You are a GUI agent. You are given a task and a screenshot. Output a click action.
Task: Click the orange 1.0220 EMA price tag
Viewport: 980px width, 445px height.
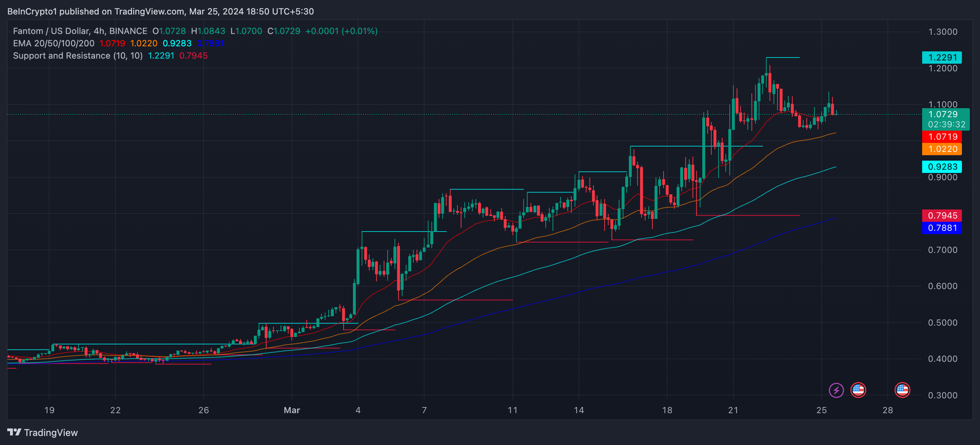coord(942,149)
